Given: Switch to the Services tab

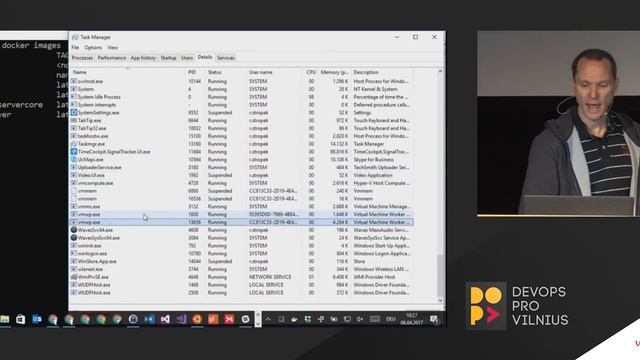Looking at the screenshot, I should pyautogui.click(x=226, y=58).
